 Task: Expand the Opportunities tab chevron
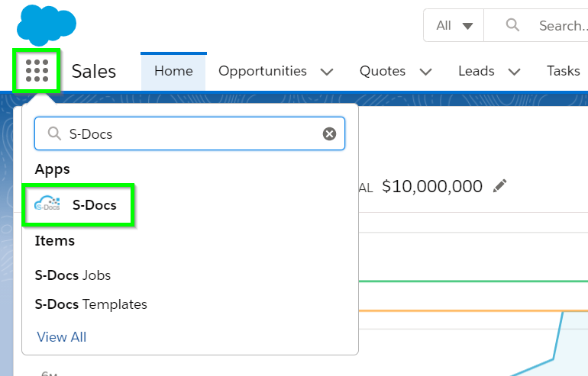327,71
